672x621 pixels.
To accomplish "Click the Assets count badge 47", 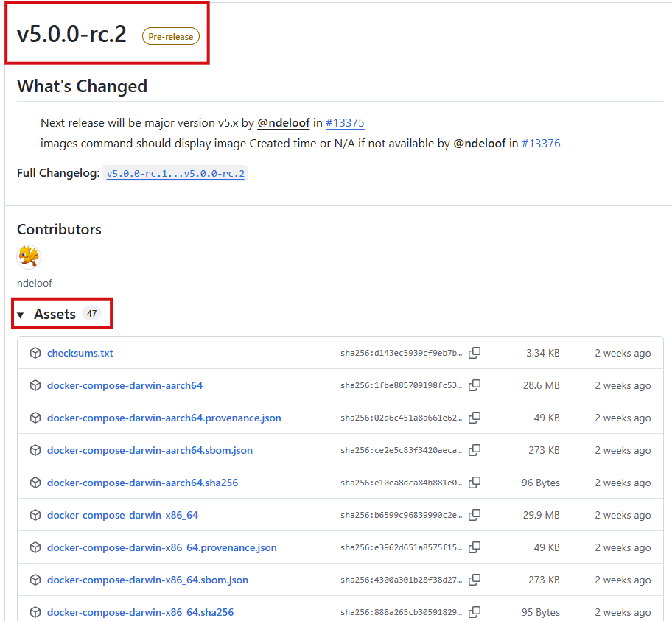I will (x=91, y=314).
